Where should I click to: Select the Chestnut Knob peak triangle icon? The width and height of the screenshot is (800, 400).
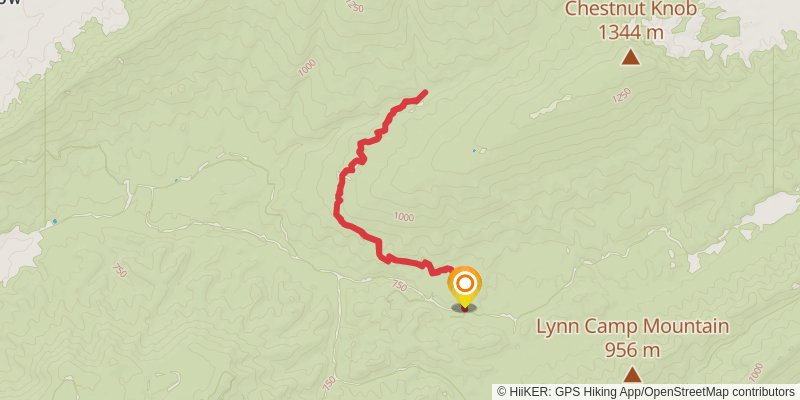click(631, 57)
